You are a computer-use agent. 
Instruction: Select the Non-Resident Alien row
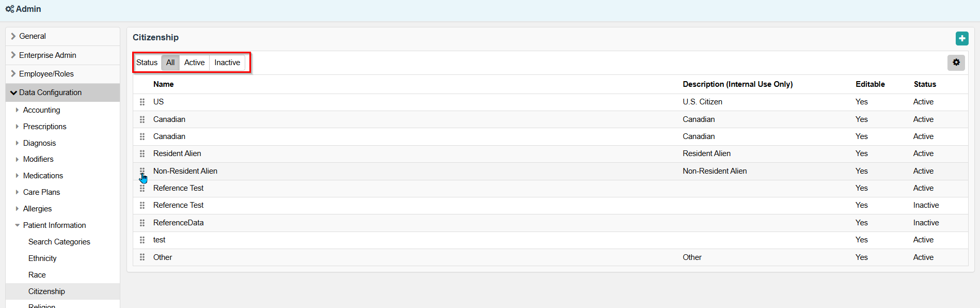[550, 171]
